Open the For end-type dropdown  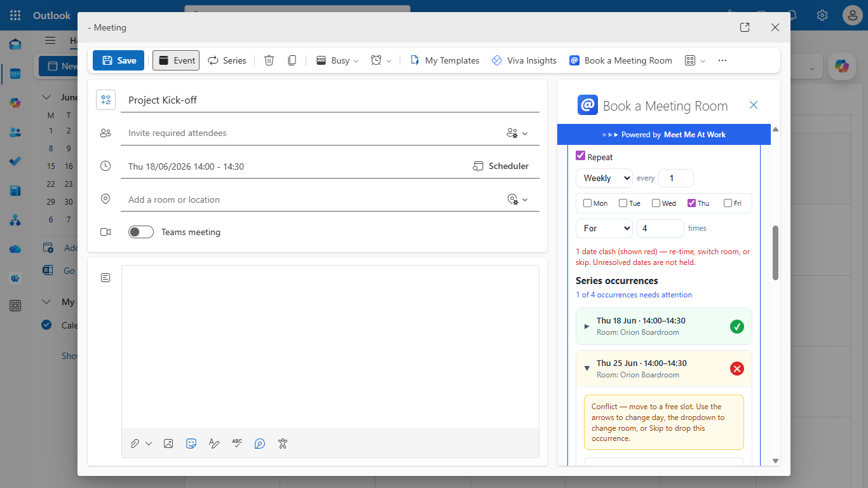point(604,228)
